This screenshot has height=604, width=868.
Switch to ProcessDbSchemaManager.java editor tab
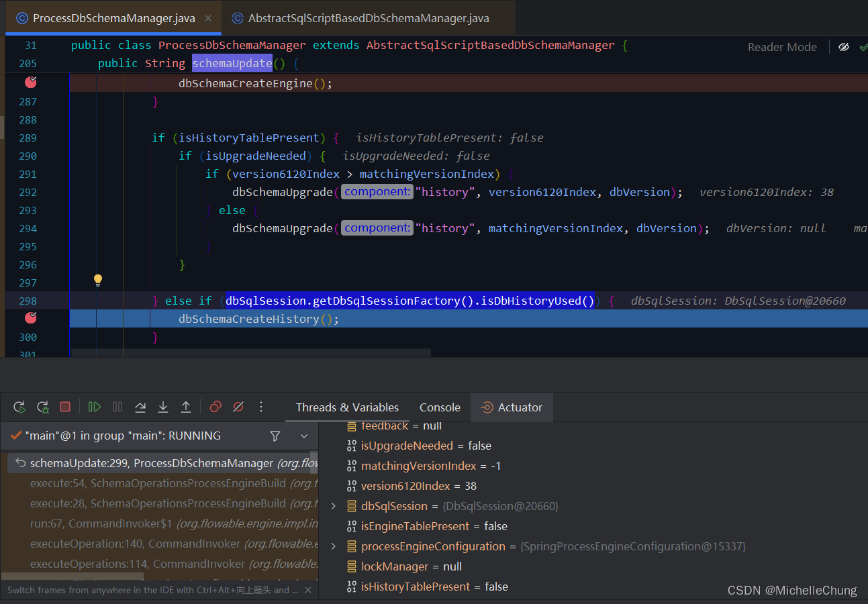point(114,18)
